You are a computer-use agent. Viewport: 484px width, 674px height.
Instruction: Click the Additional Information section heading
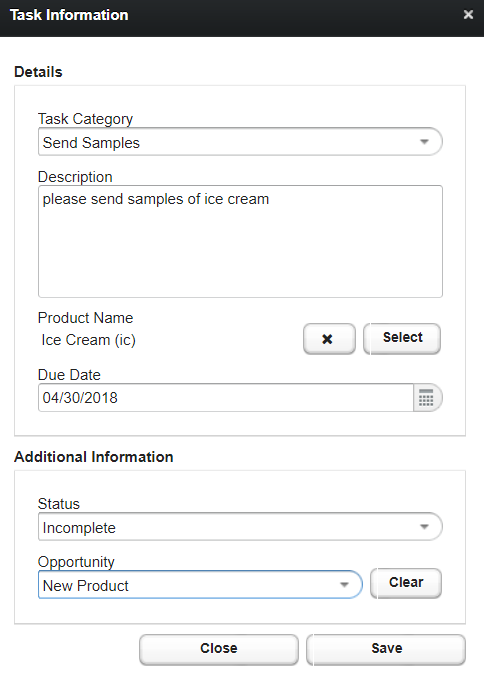point(94,456)
